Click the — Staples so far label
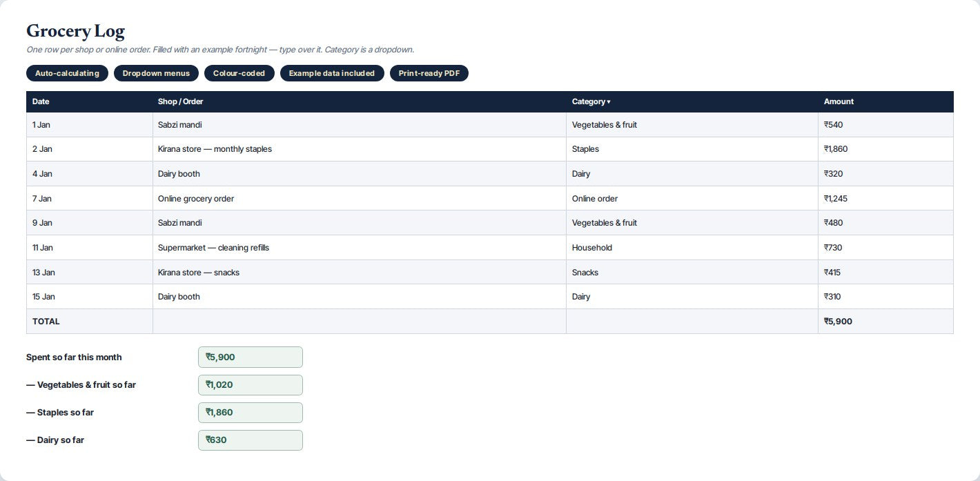The image size is (980, 481). [60, 413]
